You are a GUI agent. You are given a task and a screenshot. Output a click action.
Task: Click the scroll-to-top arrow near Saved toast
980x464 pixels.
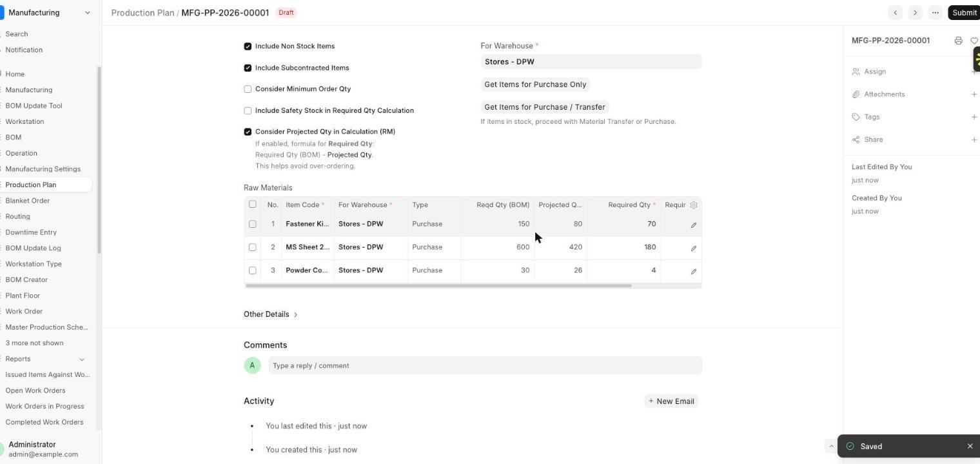(x=831, y=446)
